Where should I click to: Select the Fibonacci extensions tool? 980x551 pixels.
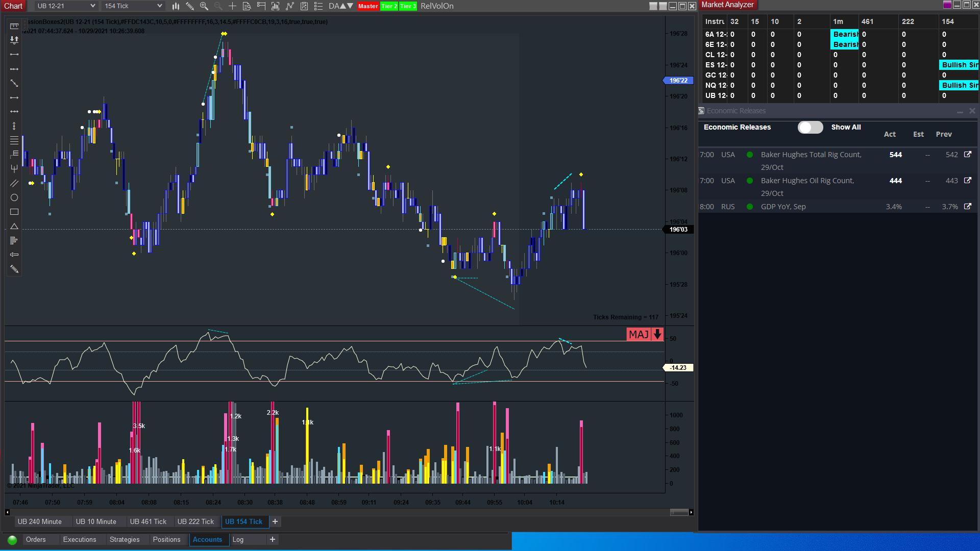click(x=14, y=154)
